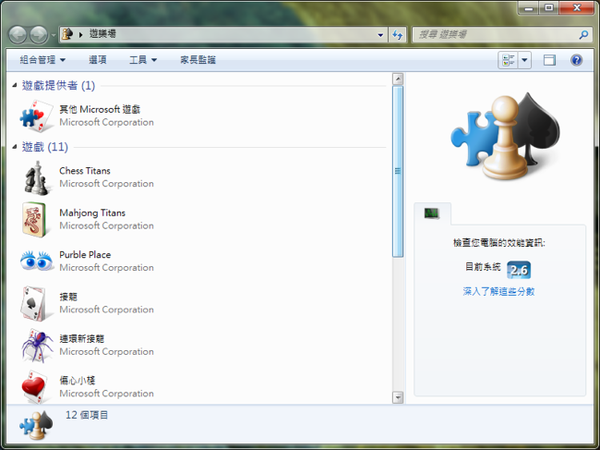The height and width of the screenshot is (450, 600).
Task: Click the scrollbar down arrow
Action: [398, 398]
